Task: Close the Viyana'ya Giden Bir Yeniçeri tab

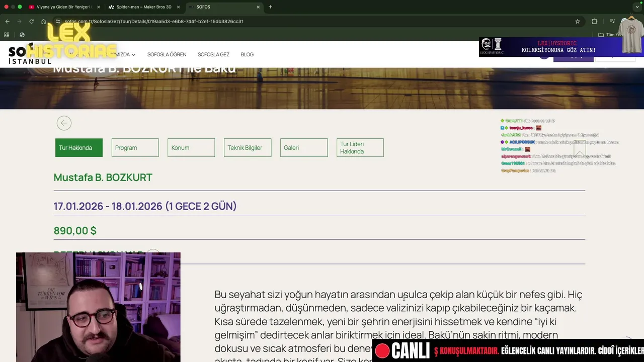Action: [99, 7]
